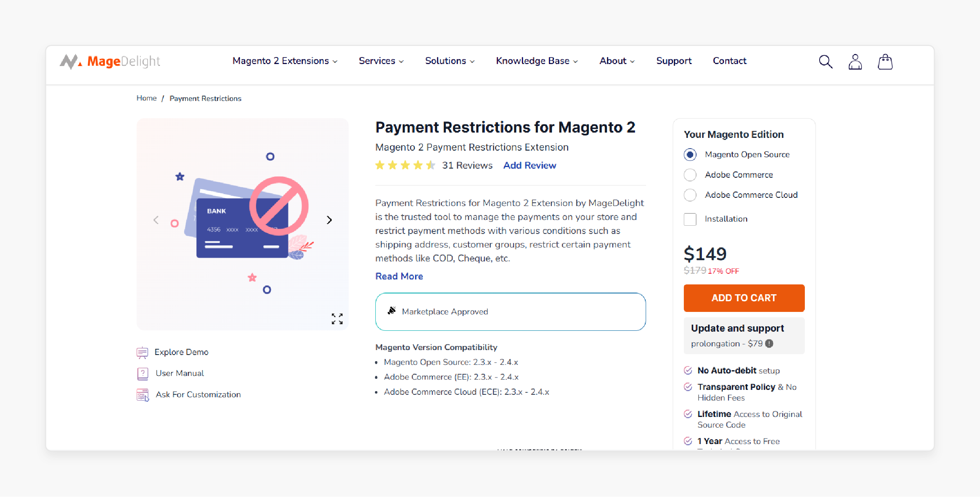980x497 pixels.
Task: Expand the About dropdown menu
Action: coord(617,61)
